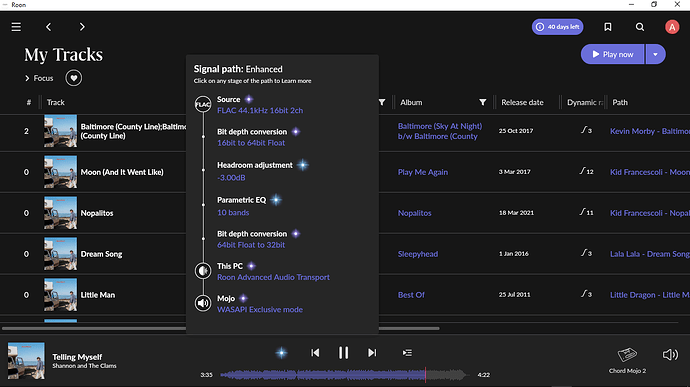The width and height of the screenshot is (690, 387).
Task: Open the 10 bands EQ link
Action: (x=233, y=212)
